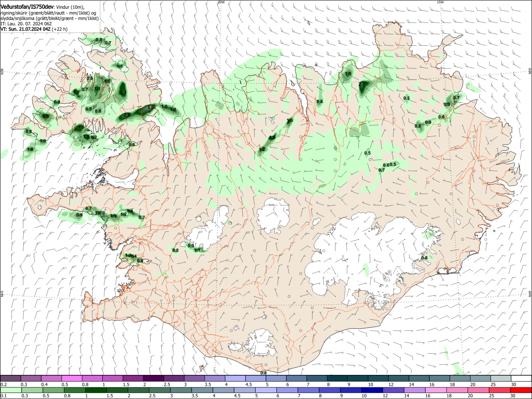Select the bright pink snow swatch between 0.5 and 0.8
532x399 pixels.
point(72,378)
